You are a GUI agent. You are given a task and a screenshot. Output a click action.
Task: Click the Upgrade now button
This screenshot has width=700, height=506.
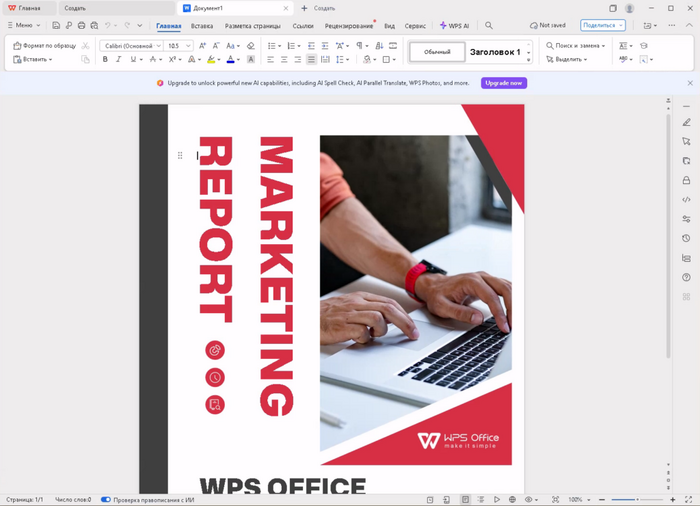click(503, 83)
